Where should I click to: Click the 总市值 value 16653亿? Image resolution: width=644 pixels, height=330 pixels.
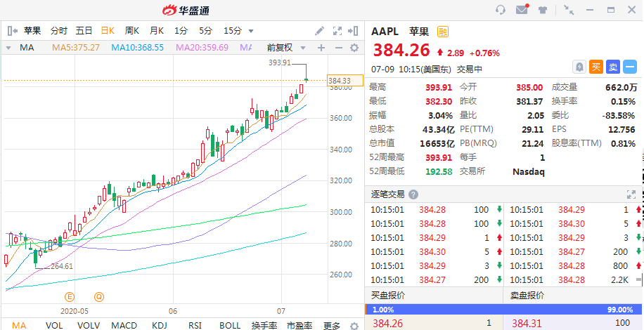(x=437, y=143)
